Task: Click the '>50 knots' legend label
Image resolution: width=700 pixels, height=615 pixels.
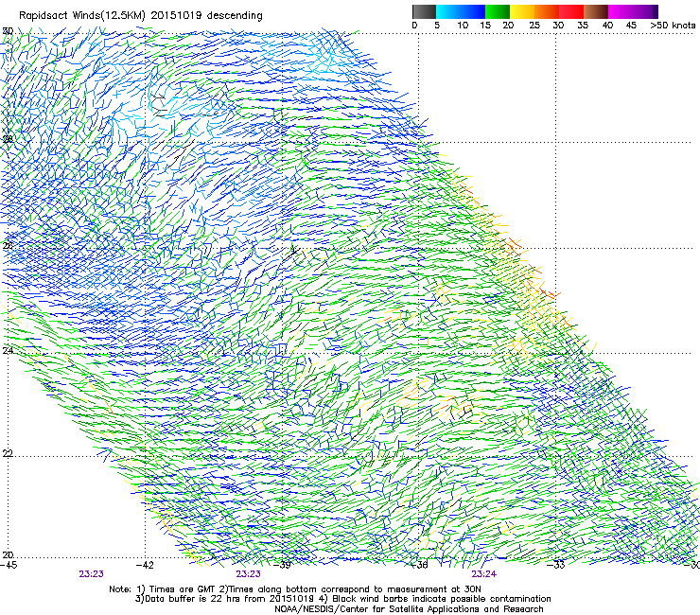Action: [x=673, y=26]
